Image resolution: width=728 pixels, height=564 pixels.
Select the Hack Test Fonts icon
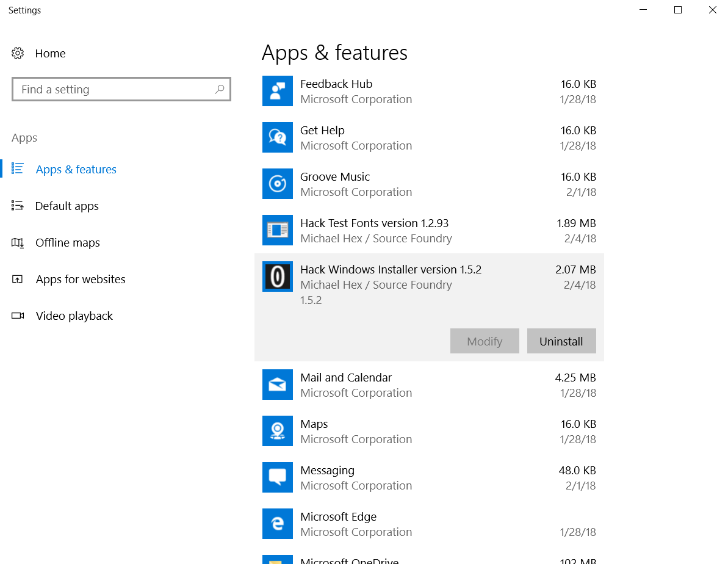click(278, 230)
